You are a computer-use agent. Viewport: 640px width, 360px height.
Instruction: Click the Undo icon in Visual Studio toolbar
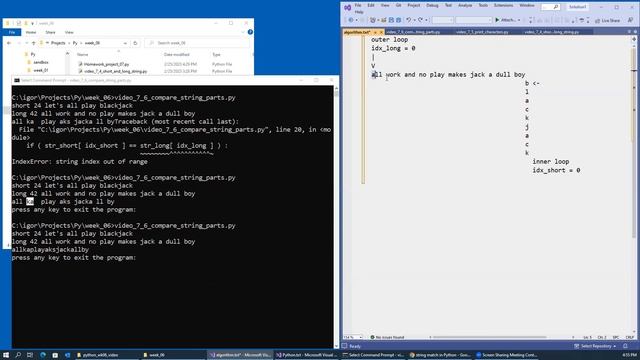pos(409,20)
